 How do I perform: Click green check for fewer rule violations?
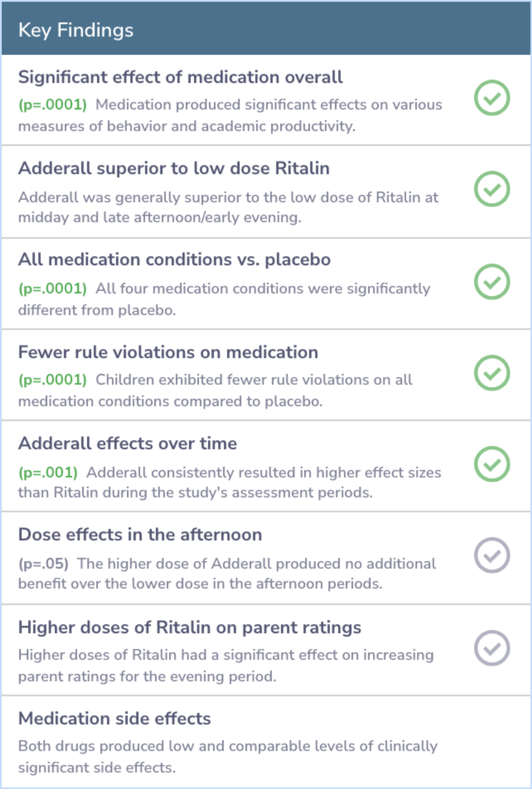point(492,373)
